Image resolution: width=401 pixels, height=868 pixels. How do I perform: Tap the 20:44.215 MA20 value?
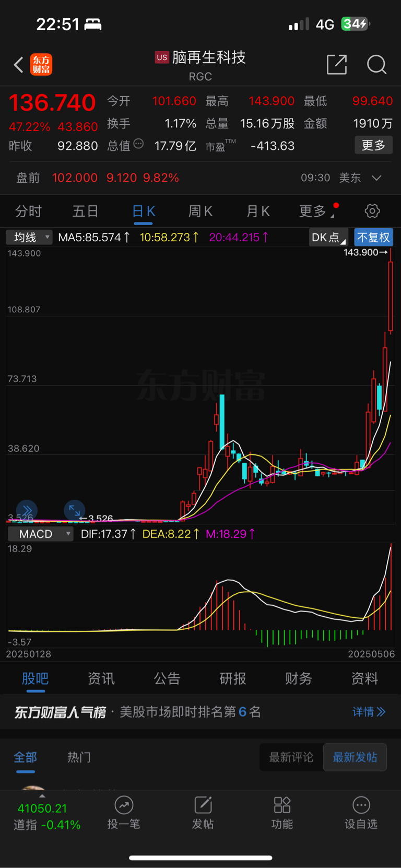coord(239,238)
